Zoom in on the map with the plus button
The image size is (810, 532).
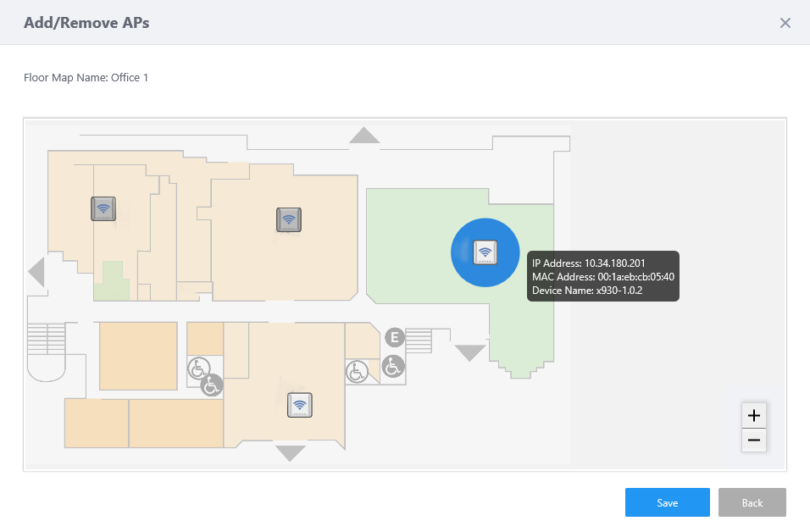pos(753,415)
